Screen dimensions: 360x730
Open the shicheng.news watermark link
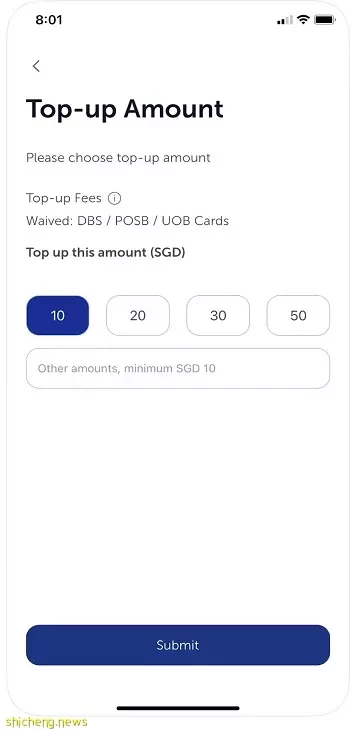pyautogui.click(x=47, y=722)
